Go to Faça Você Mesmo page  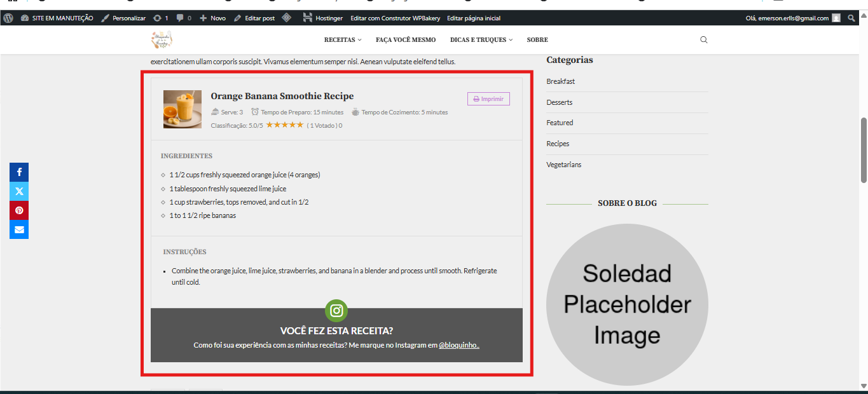click(406, 39)
